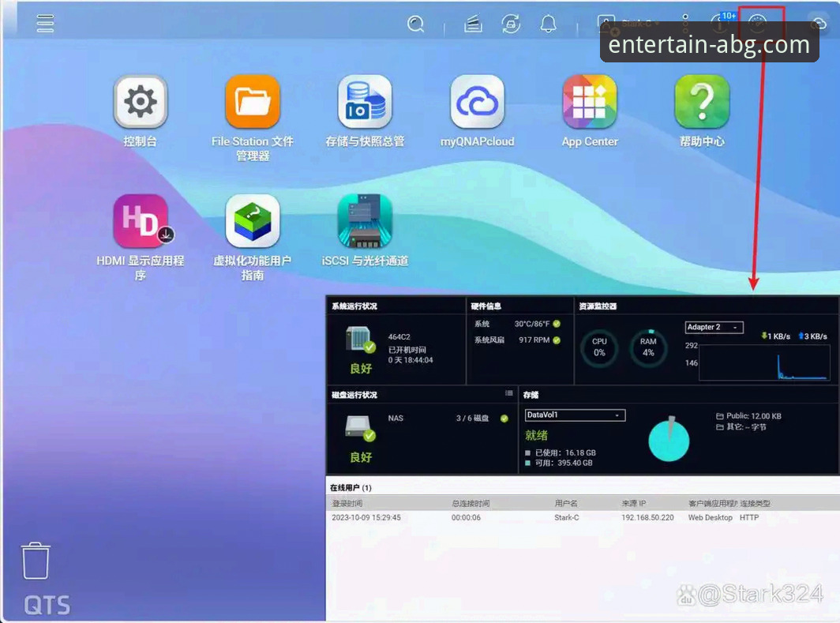Screen dimensions: 840x623
Task: Click the 硬件信息 widget header
Action: point(486,306)
